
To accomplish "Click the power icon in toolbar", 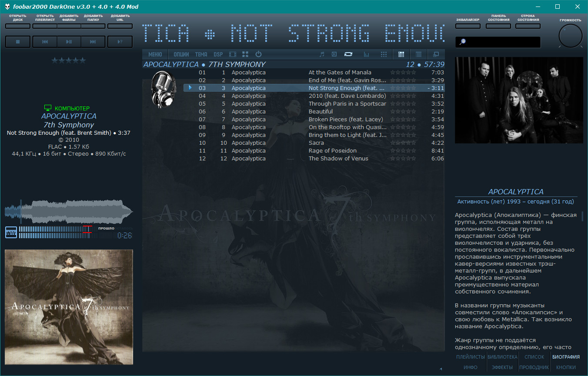I will click(x=258, y=54).
